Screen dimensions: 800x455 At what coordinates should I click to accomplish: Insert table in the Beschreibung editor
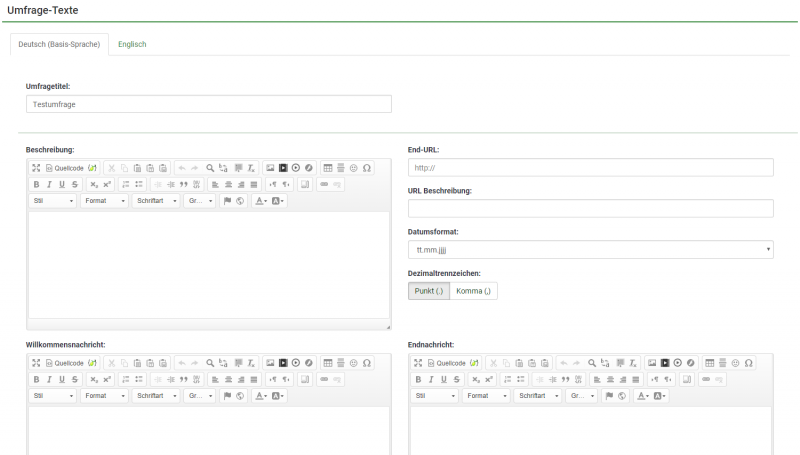[328, 168]
